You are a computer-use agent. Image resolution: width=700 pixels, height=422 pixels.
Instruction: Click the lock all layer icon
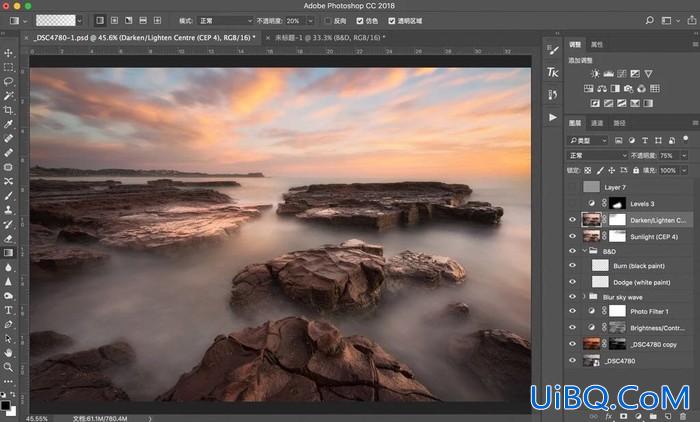(x=636, y=171)
